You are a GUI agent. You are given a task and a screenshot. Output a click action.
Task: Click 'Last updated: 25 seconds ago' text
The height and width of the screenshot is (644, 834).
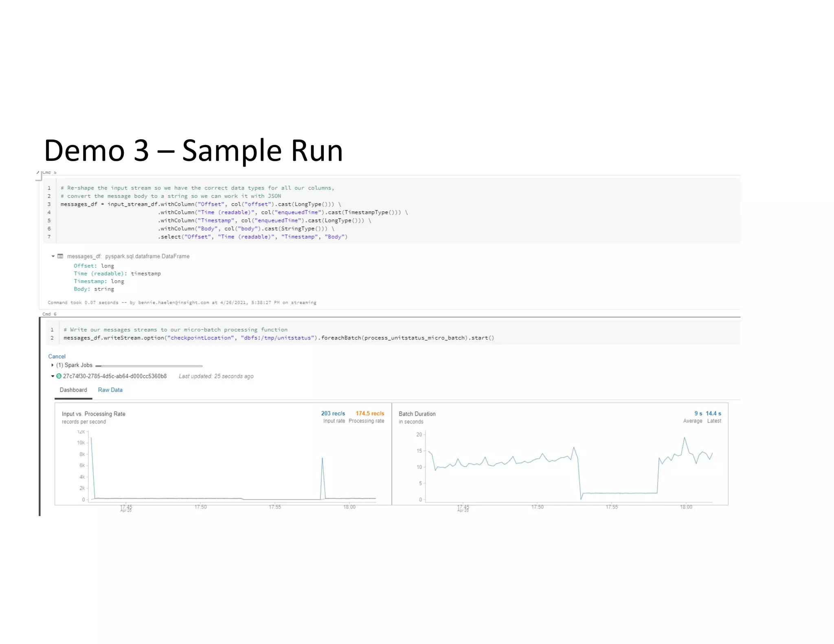(x=216, y=376)
